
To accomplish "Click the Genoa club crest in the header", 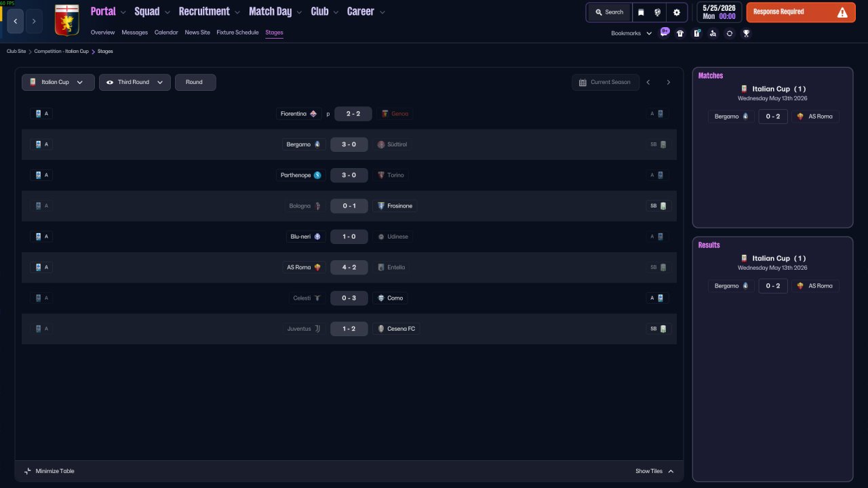I will click(x=66, y=20).
